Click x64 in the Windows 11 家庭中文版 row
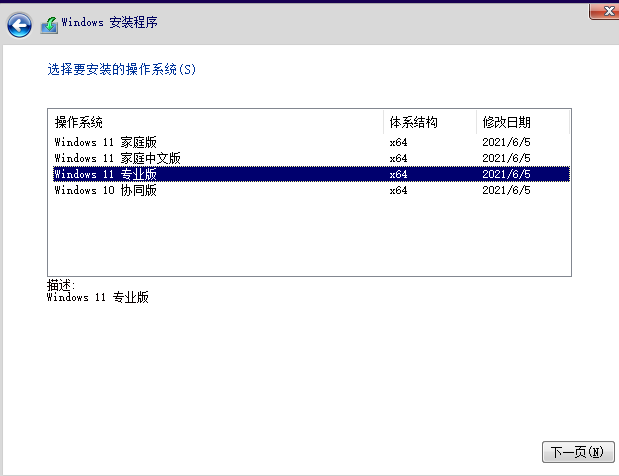This screenshot has width=619, height=476. (398, 159)
